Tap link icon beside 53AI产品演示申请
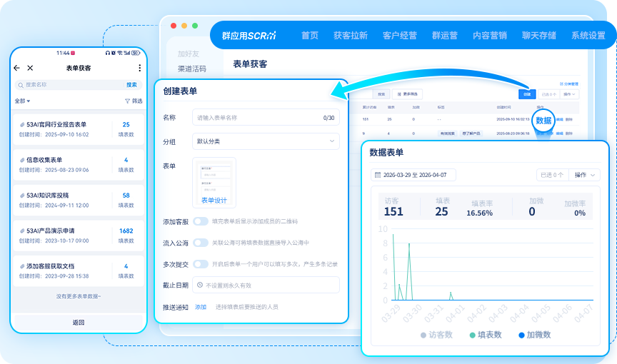The width and height of the screenshot is (617, 364). (22, 231)
